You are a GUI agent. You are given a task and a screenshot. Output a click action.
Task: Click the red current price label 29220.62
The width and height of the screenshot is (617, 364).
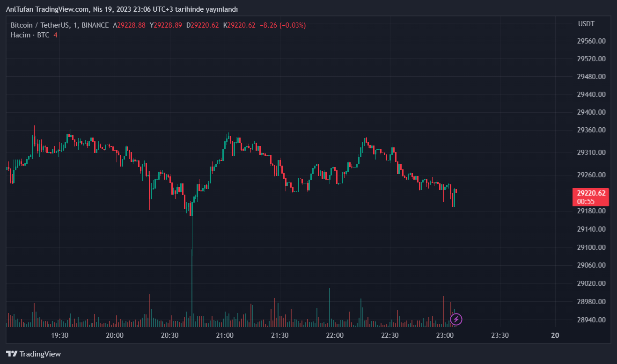coord(591,193)
